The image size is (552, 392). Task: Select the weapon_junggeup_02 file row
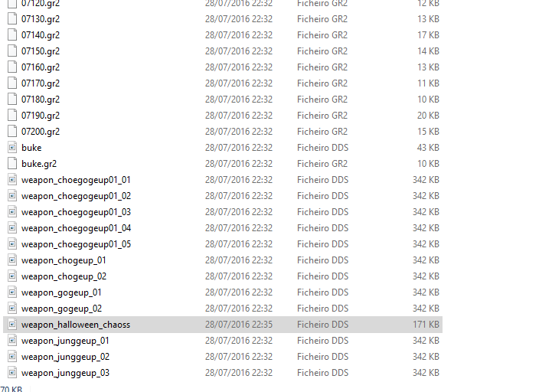pos(223,357)
